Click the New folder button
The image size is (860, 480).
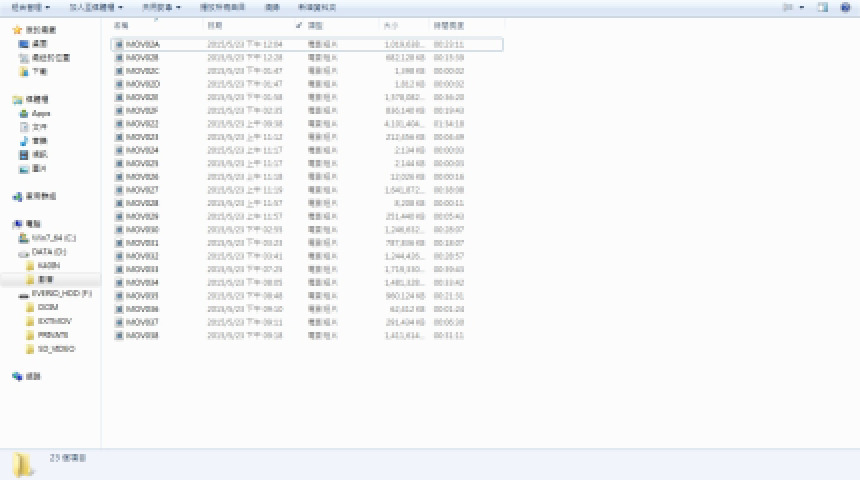click(317, 7)
